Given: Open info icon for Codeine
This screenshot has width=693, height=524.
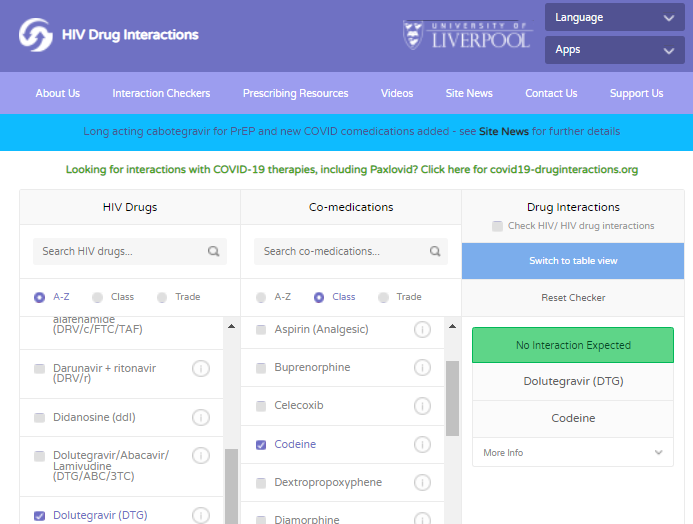Looking at the screenshot, I should 423,444.
